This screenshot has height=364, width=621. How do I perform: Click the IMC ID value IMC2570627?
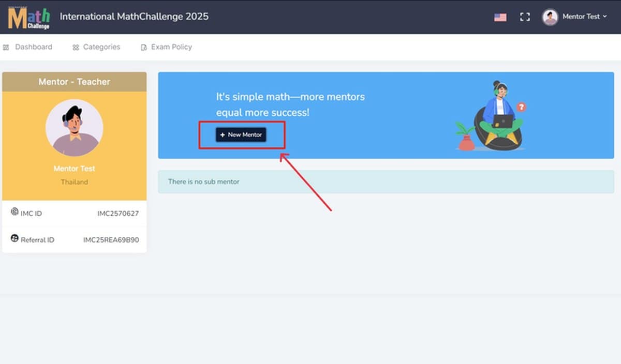click(118, 213)
